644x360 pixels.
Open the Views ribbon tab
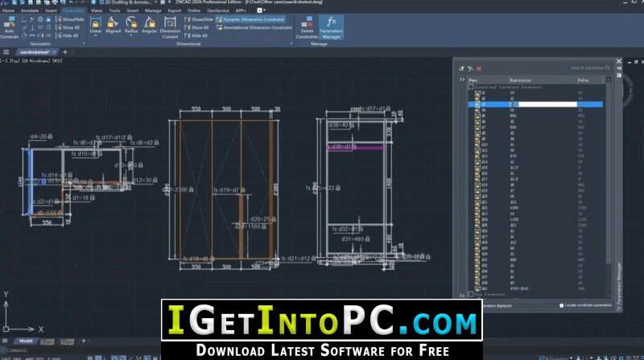point(97,10)
